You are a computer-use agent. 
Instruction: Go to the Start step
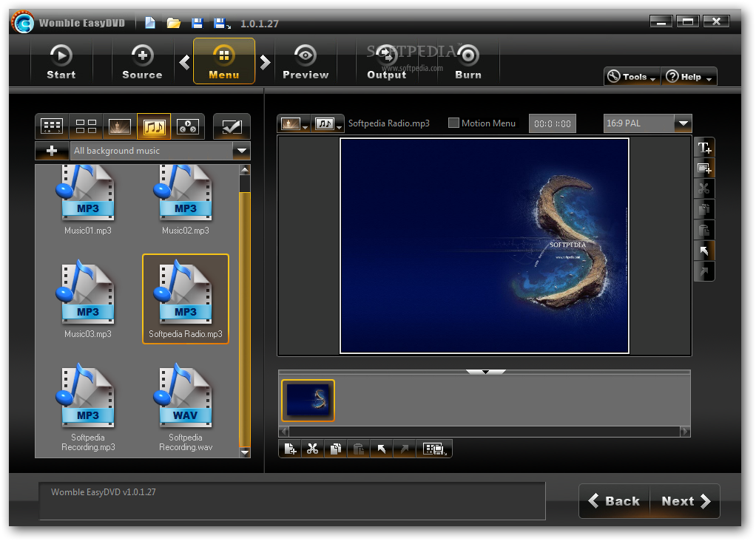(61, 61)
